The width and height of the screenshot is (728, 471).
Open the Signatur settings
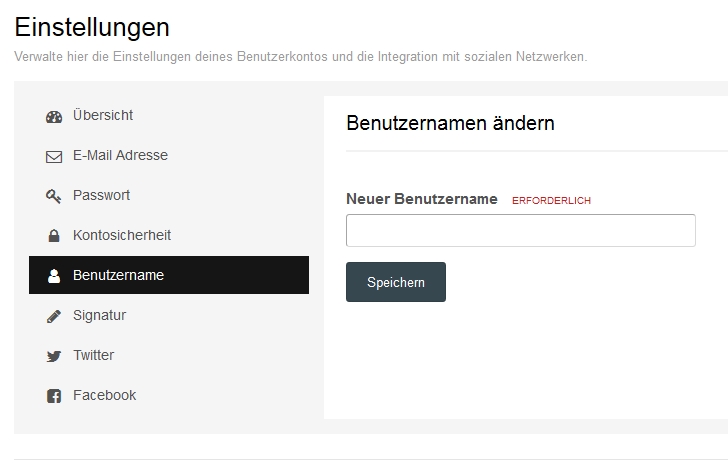pyautogui.click(x=99, y=315)
